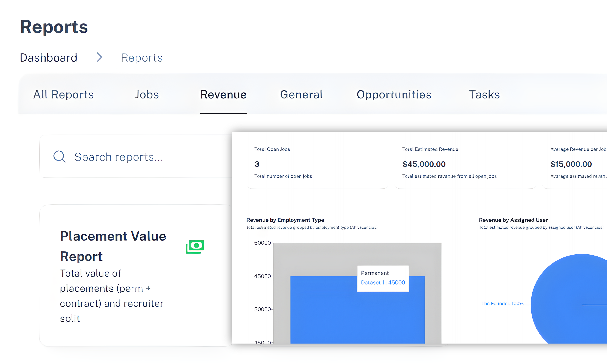The image size is (607, 364).
Task: Open the All Reports tab
Action: (x=63, y=95)
